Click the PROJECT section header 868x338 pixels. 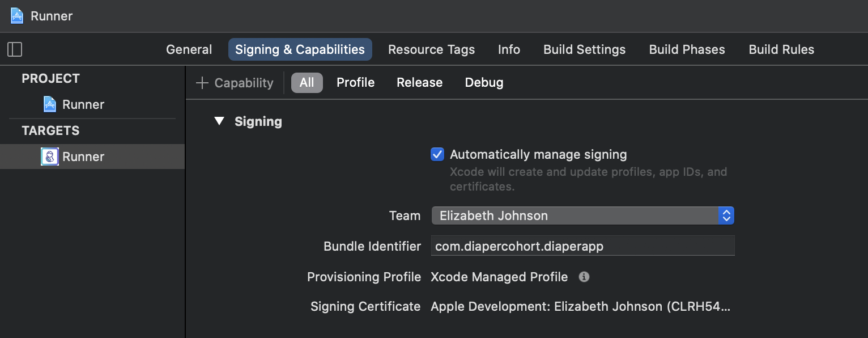point(50,78)
